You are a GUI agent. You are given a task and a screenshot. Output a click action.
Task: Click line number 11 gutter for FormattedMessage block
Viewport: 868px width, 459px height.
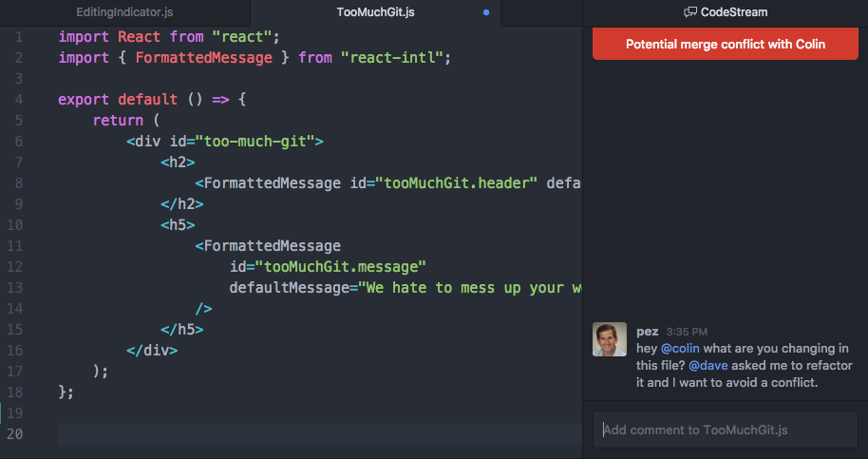(x=15, y=246)
